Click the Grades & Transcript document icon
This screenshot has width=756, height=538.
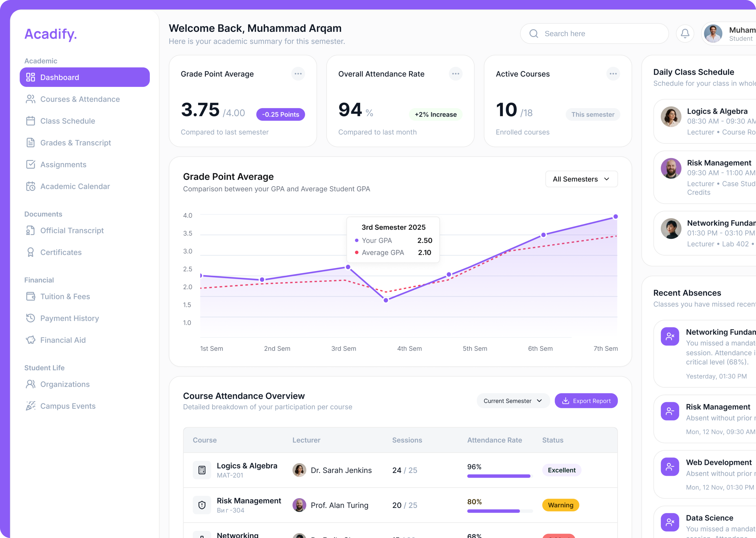click(30, 143)
